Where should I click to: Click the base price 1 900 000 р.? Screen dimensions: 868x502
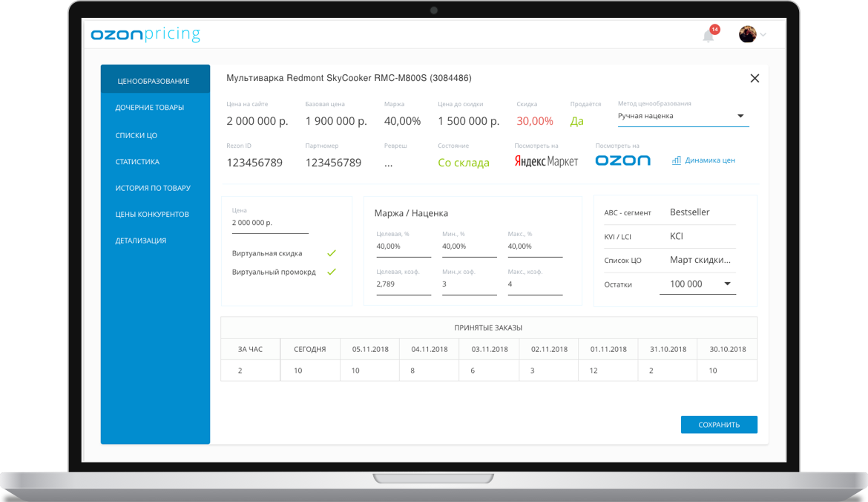coord(336,121)
